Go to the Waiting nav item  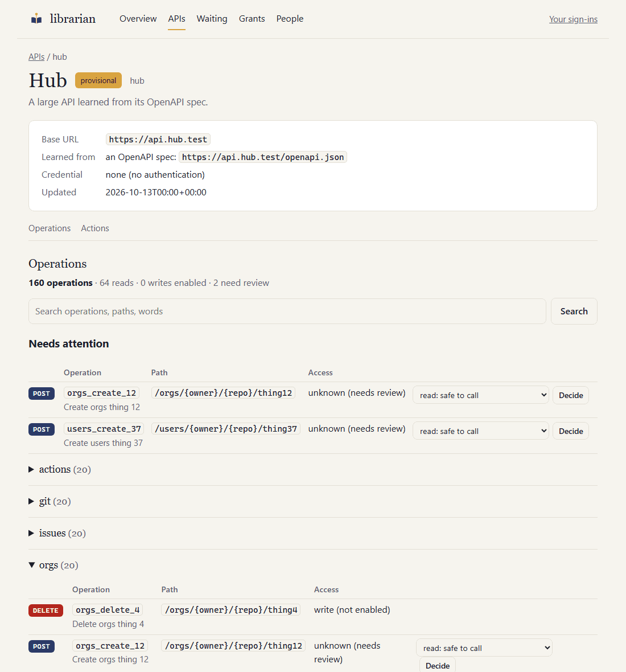pyautogui.click(x=212, y=19)
